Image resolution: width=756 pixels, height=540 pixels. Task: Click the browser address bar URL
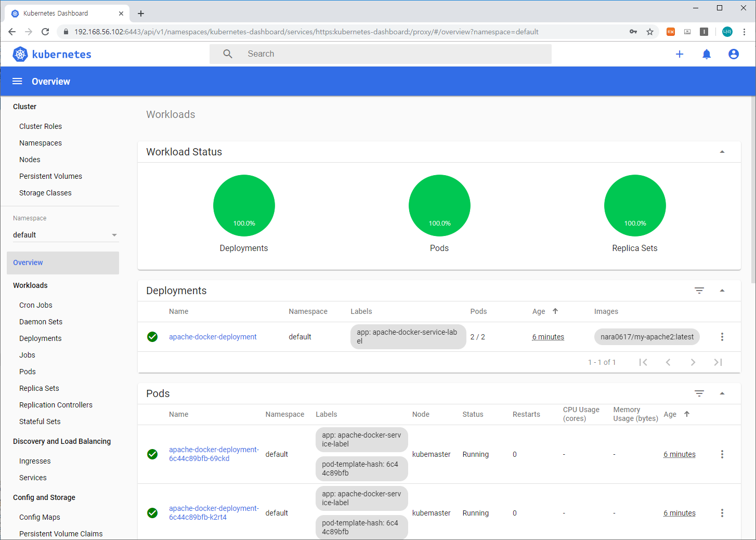click(306, 32)
